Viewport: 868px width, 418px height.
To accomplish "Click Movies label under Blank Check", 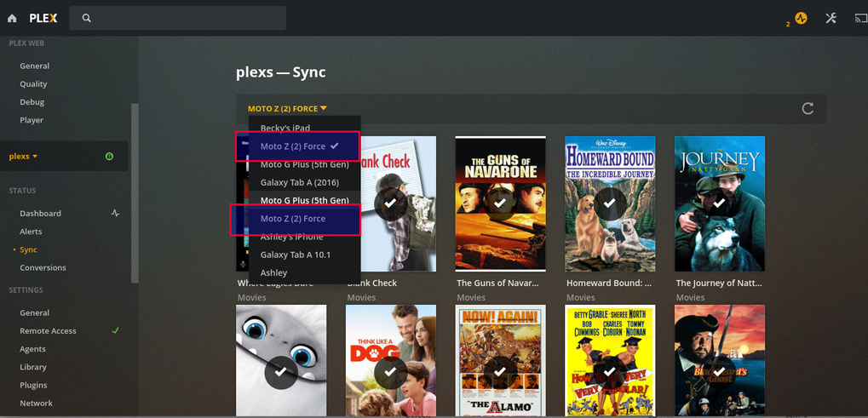I will pos(361,297).
